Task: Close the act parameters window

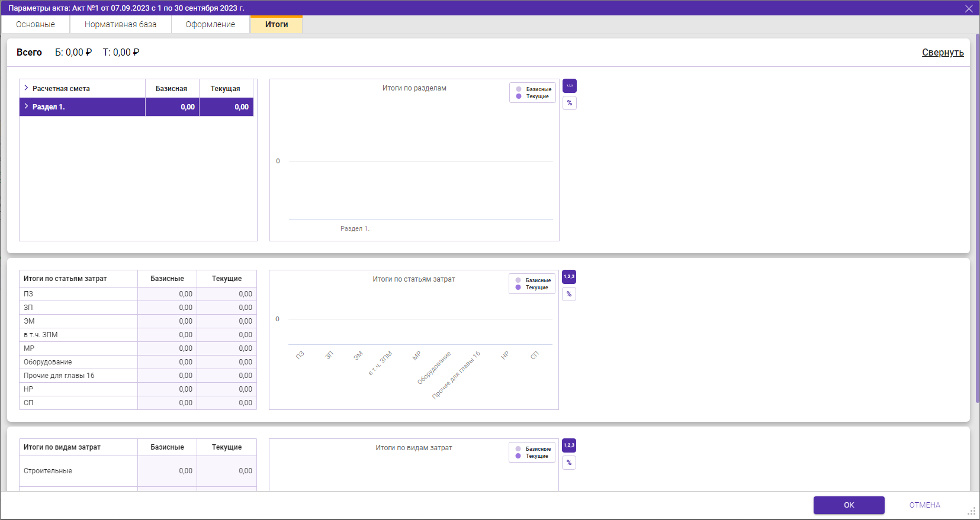Action: [969, 8]
